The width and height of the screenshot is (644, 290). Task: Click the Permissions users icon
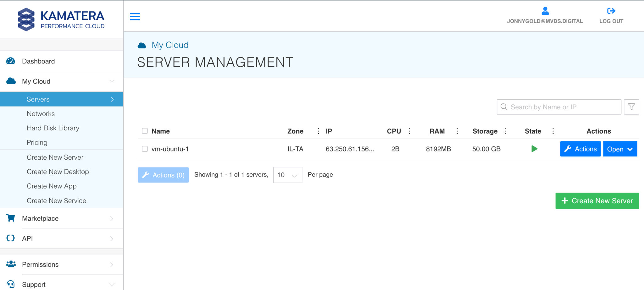[x=11, y=264]
